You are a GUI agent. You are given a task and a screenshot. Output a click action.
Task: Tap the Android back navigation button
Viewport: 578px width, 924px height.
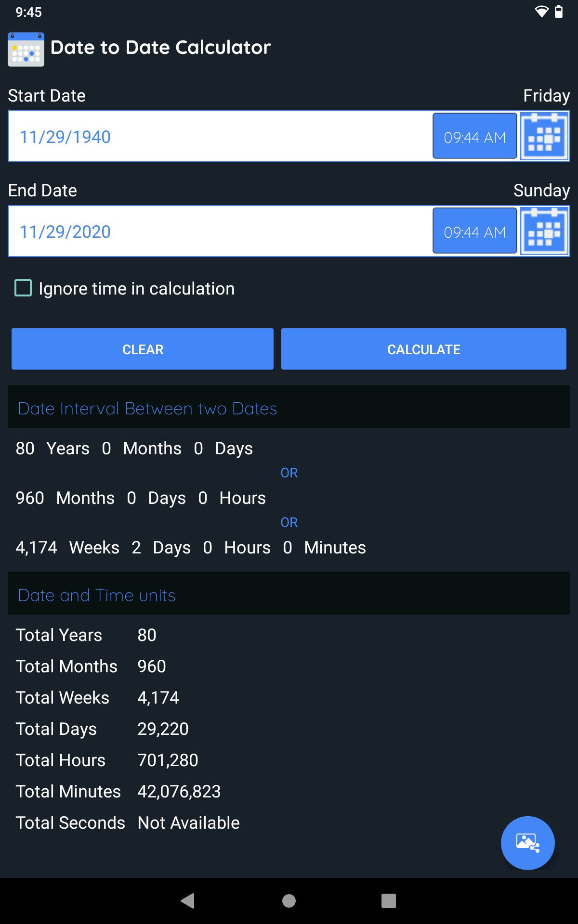187,901
